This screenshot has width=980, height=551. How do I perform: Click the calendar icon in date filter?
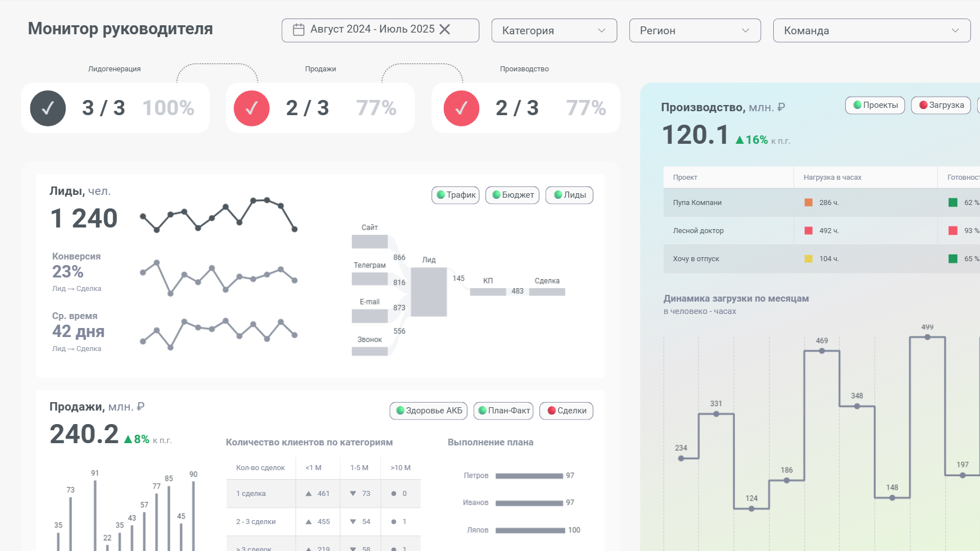[x=299, y=30]
